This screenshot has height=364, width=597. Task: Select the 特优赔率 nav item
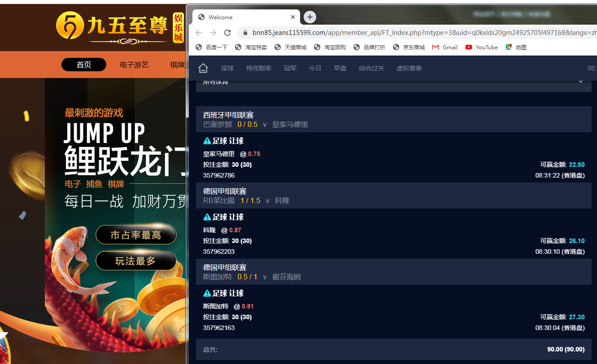click(259, 68)
